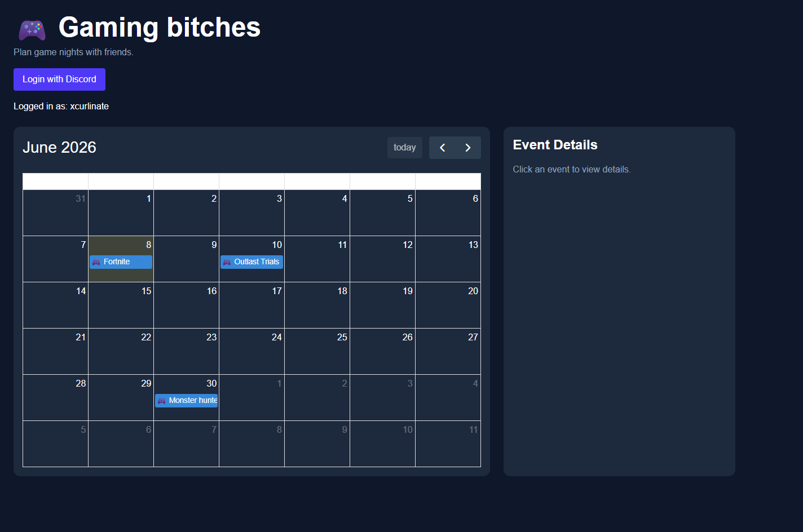Go to next month with right chevron

coord(468,148)
